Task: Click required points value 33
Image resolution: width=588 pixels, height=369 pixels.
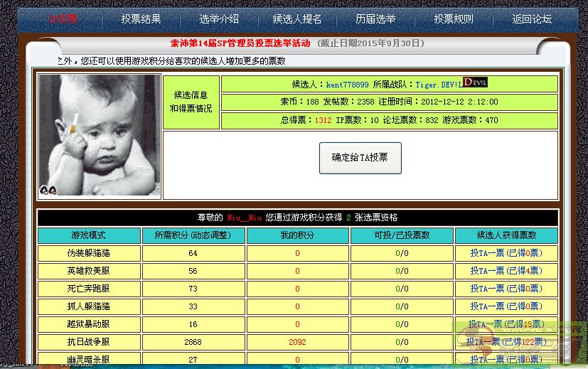Action: (x=193, y=306)
